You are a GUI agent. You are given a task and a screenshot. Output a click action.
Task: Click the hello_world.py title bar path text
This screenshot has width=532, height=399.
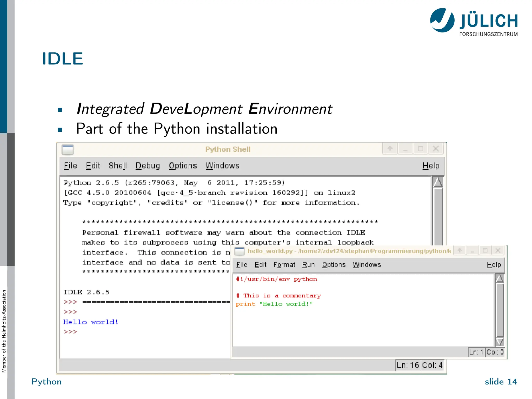click(x=349, y=251)
